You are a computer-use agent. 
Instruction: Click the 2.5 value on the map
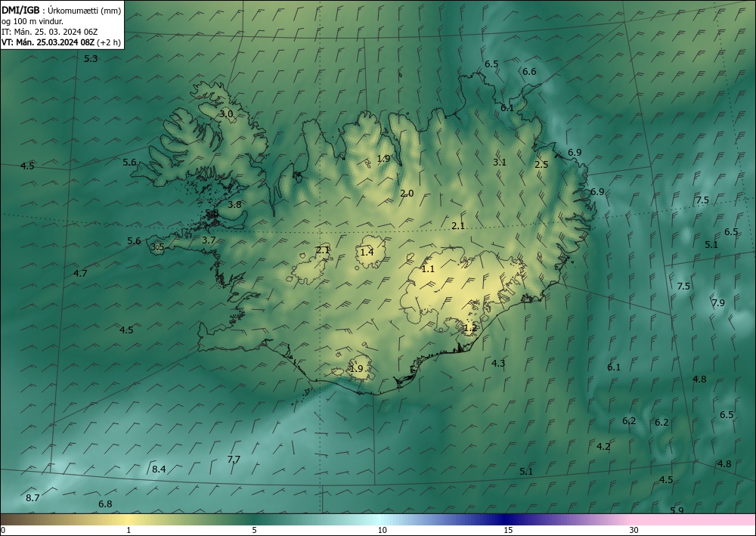pyautogui.click(x=541, y=164)
